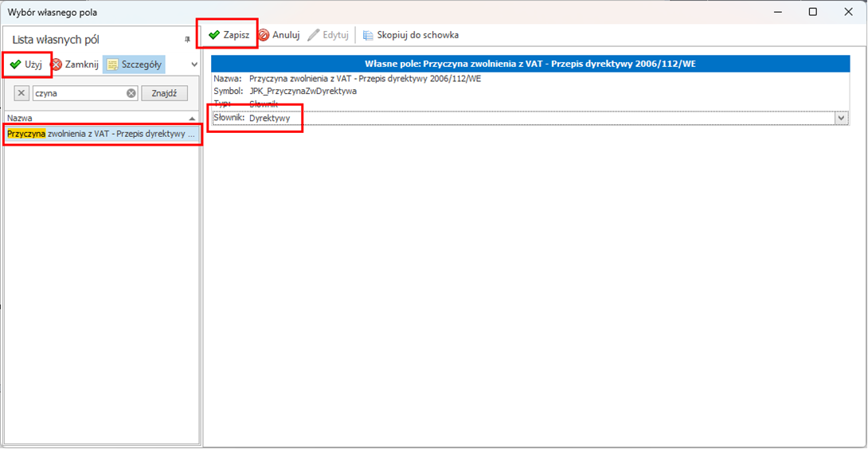
Task: Expand the left toolbar overflow chevron
Action: pos(194,64)
